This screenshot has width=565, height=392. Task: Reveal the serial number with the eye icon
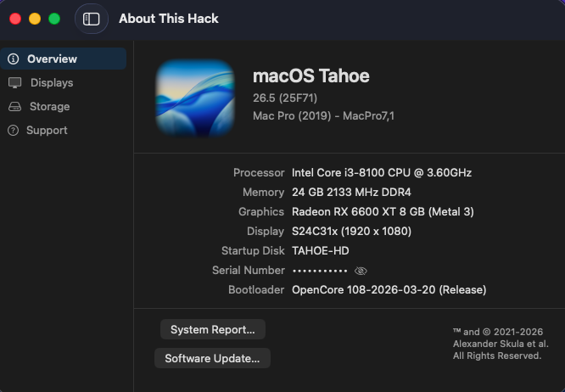click(361, 271)
